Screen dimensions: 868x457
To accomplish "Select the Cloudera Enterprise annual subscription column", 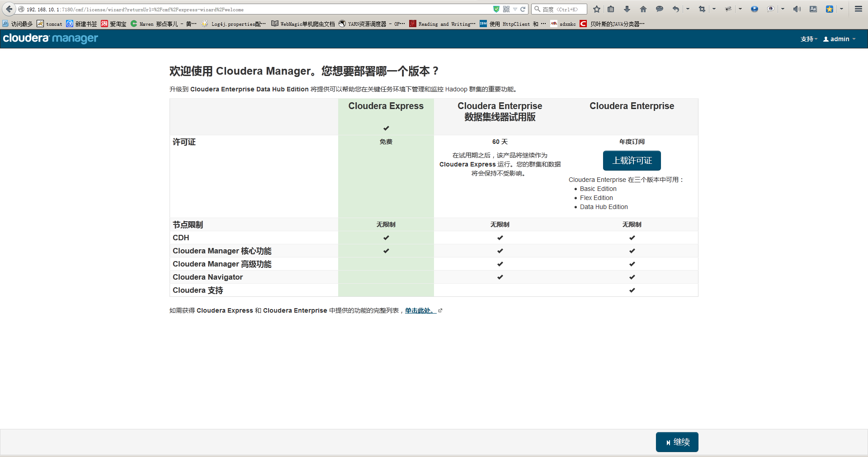I will point(632,106).
